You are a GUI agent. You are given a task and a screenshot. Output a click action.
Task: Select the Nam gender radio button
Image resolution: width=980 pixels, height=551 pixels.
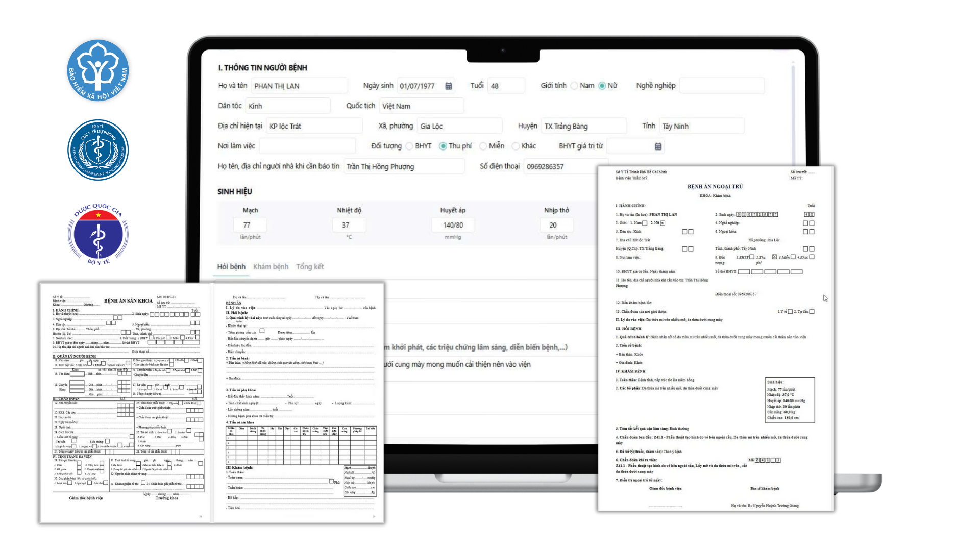[x=574, y=86]
